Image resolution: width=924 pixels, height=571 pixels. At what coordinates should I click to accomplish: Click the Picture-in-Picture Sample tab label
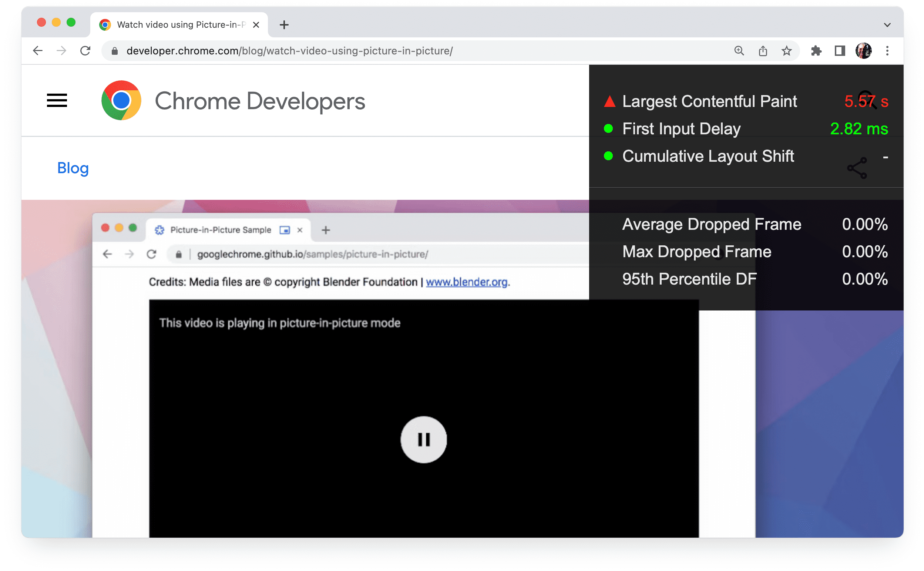[221, 229]
